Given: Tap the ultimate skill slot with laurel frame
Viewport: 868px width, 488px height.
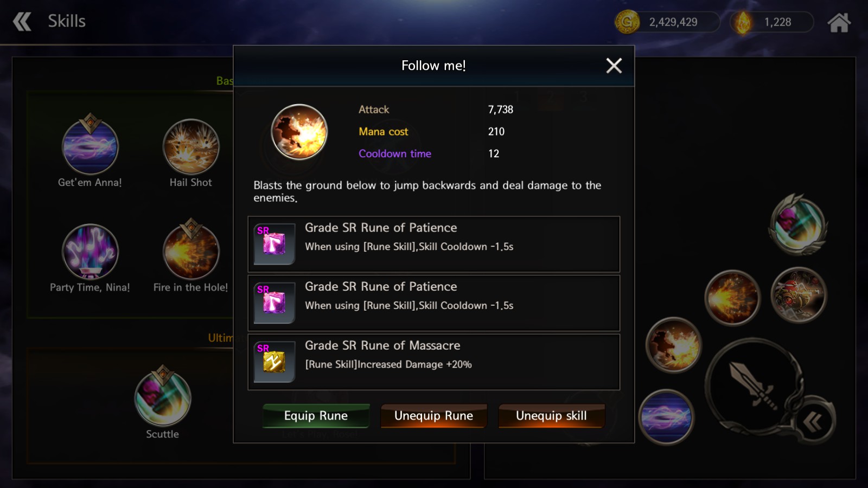Looking at the screenshot, I should coord(798,224).
